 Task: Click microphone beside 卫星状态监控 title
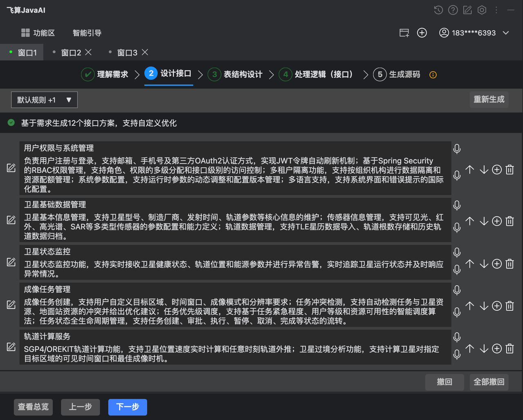pos(457,253)
